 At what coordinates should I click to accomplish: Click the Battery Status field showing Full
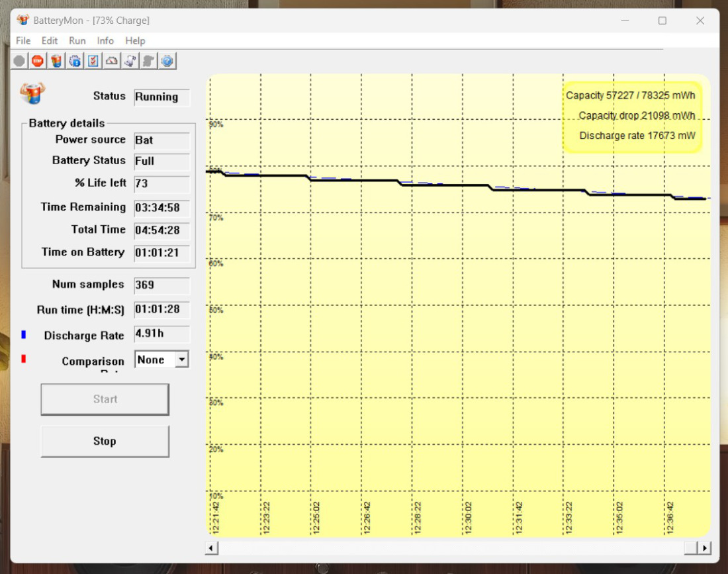tap(161, 161)
